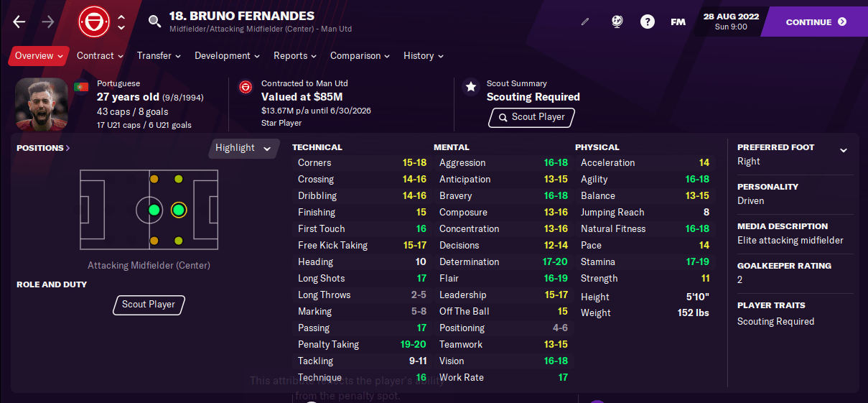Click the Portuguese flag icon
868x403 pixels.
pos(81,87)
